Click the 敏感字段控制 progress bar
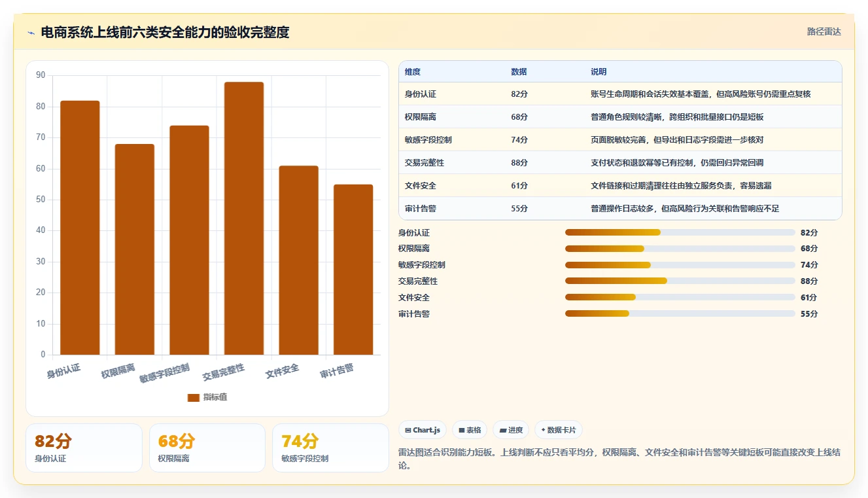 (x=680, y=265)
